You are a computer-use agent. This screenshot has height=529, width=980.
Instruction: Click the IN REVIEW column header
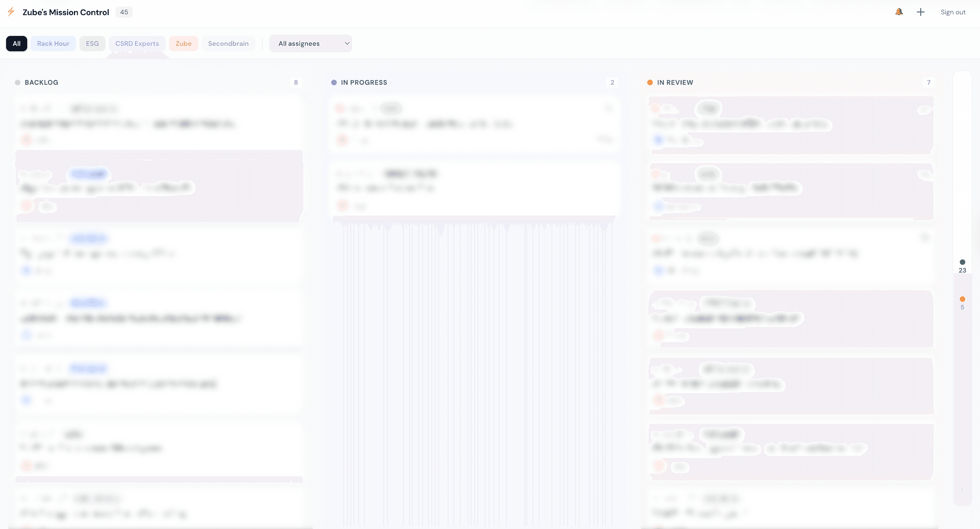click(x=675, y=83)
